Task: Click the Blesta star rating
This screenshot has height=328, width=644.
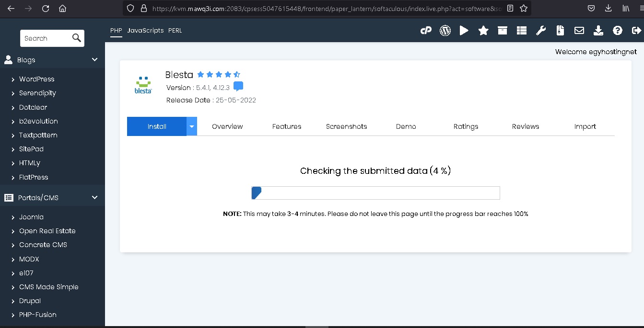Action: coord(219,74)
